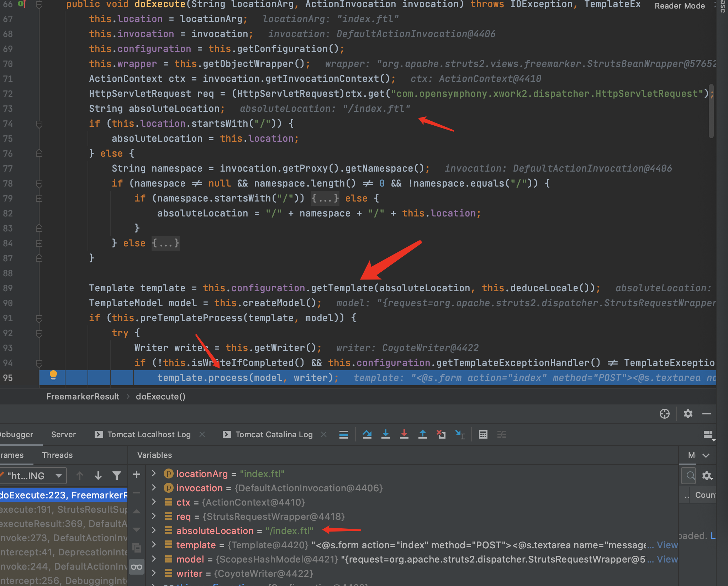Click Step Out debug icon
The width and height of the screenshot is (728, 586).
click(x=422, y=434)
